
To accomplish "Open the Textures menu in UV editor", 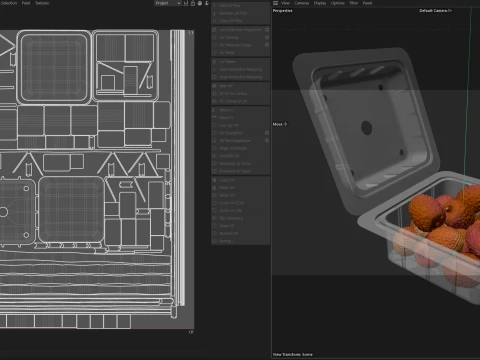I will click(42, 3).
